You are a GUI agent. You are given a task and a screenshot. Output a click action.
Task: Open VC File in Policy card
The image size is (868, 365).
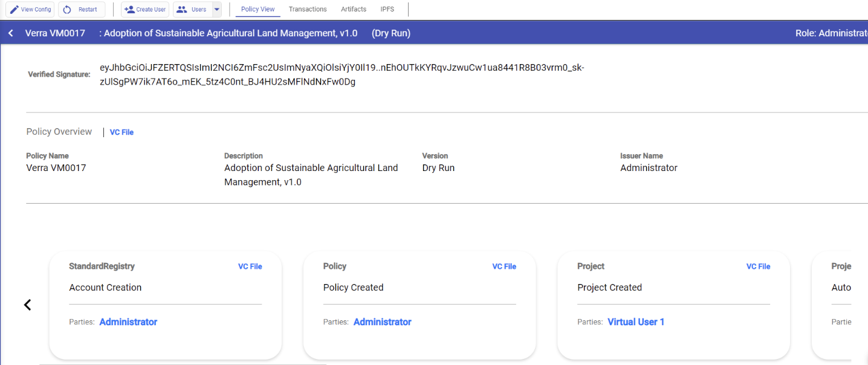click(504, 266)
